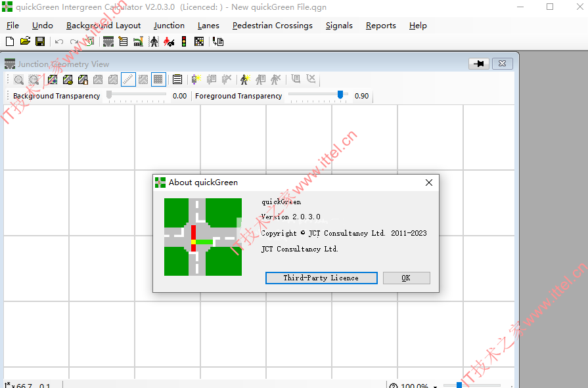Click the delete lane icon
Image resolution: width=588 pixels, height=388 pixels.
[x=227, y=79]
